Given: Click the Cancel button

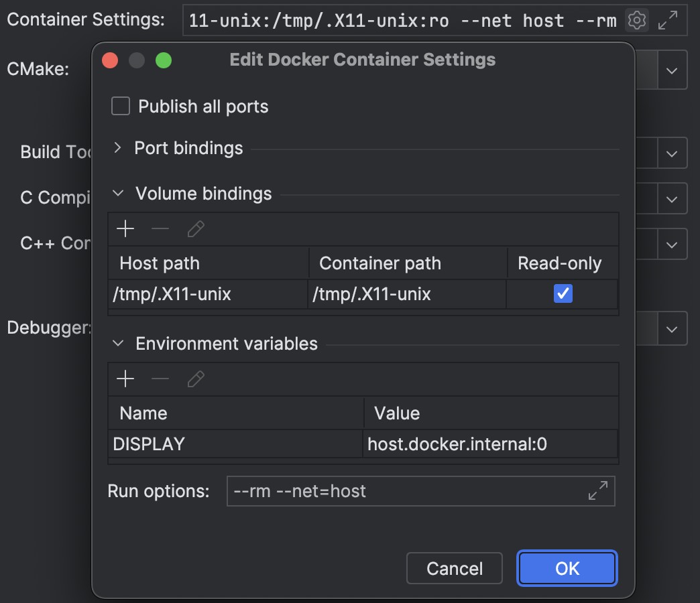Looking at the screenshot, I should [454, 569].
